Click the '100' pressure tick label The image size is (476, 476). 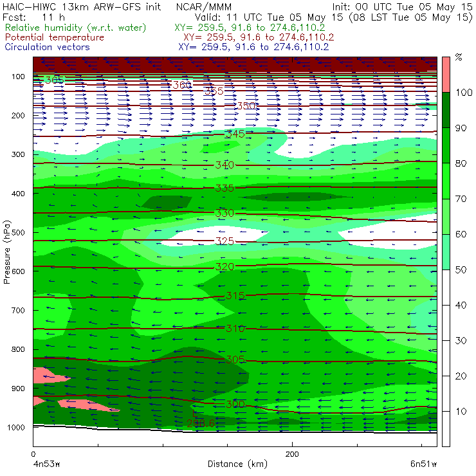click(18, 77)
